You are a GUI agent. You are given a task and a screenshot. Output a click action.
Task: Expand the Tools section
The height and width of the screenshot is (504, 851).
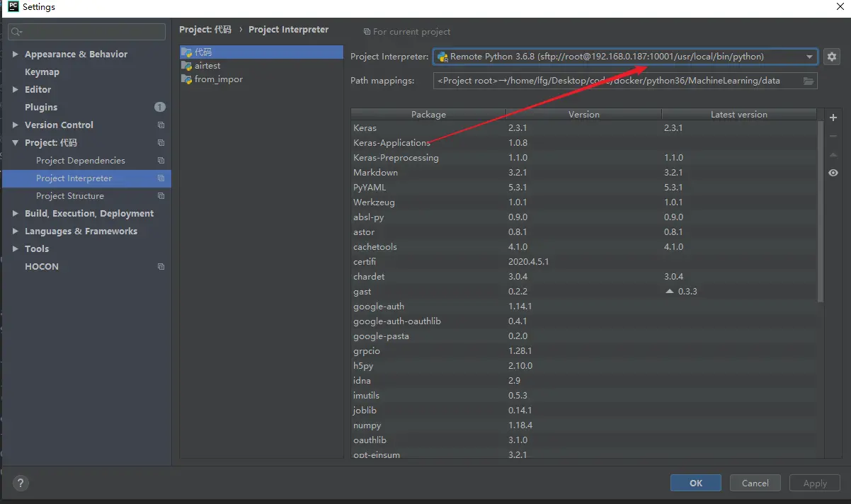tap(16, 249)
